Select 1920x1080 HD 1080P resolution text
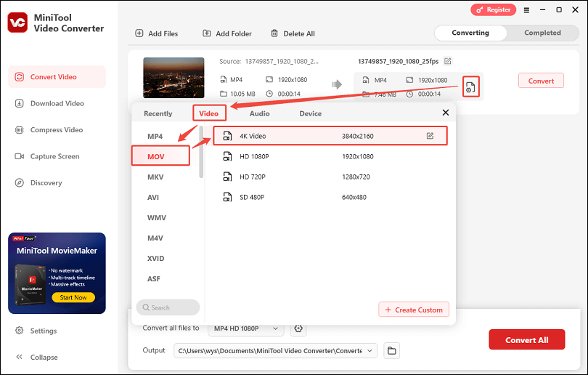 click(x=358, y=156)
